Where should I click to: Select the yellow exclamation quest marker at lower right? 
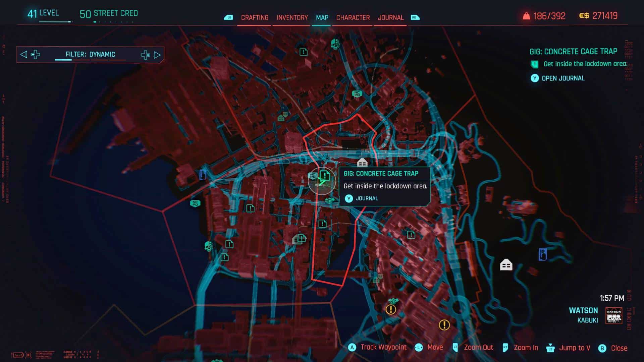444,324
